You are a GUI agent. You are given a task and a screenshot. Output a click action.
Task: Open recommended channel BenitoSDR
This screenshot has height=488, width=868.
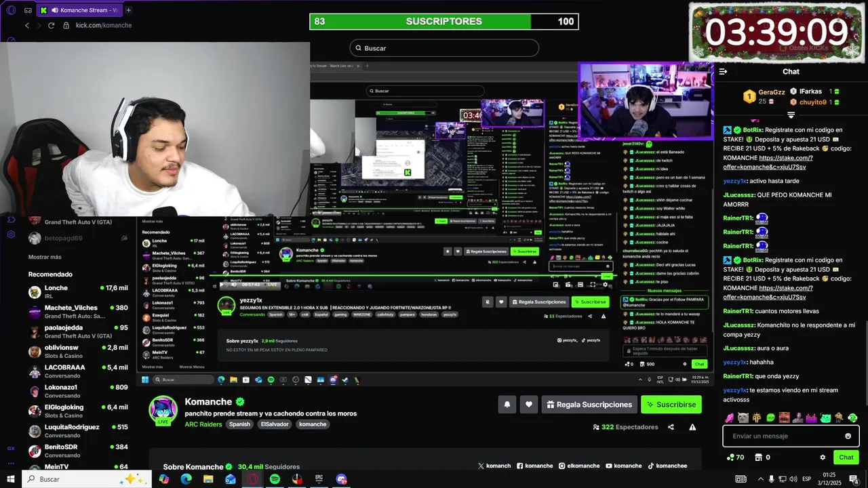pos(78,451)
